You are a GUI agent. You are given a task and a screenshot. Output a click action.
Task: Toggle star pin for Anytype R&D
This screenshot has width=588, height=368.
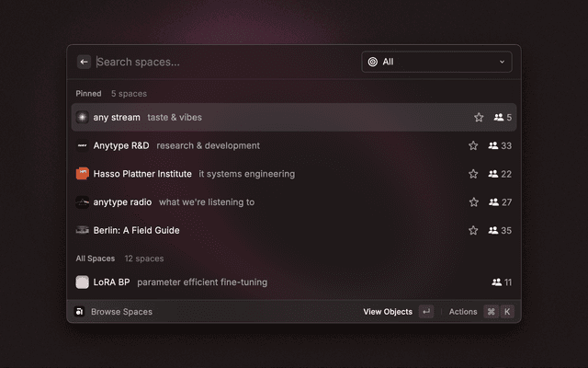[x=473, y=145]
